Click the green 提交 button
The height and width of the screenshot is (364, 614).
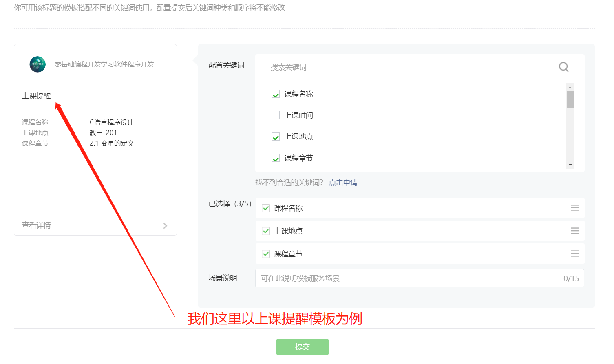pos(303,347)
